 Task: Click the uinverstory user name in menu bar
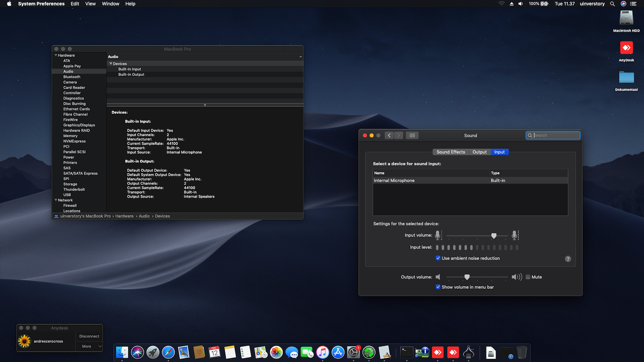(x=592, y=4)
